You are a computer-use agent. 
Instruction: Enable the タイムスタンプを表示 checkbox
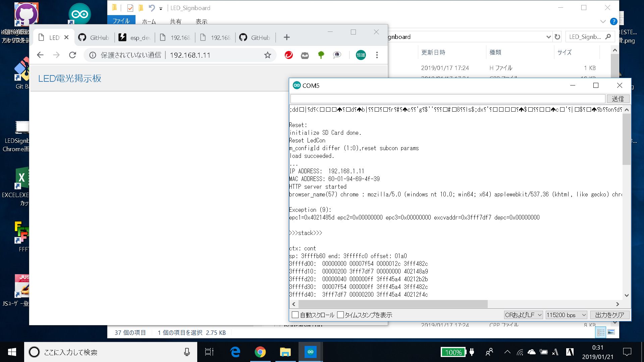[340, 315]
